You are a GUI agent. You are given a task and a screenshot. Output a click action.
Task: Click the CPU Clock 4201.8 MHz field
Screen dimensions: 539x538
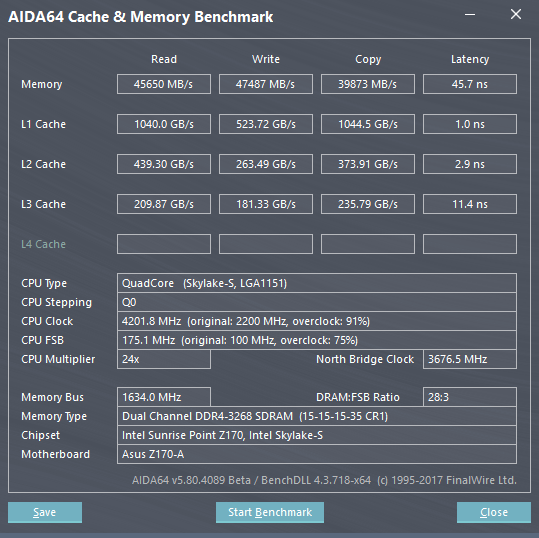pyautogui.click(x=317, y=321)
